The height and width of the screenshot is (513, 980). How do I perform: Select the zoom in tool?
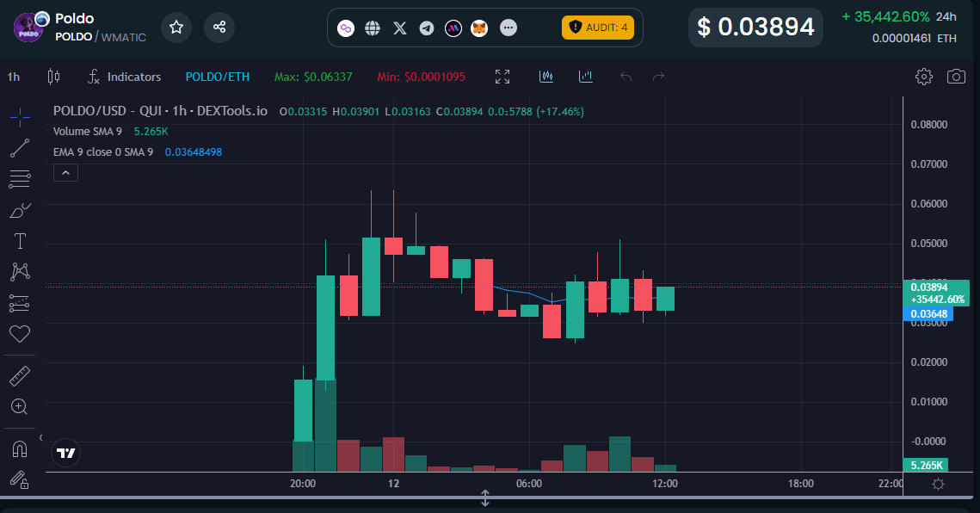point(20,406)
